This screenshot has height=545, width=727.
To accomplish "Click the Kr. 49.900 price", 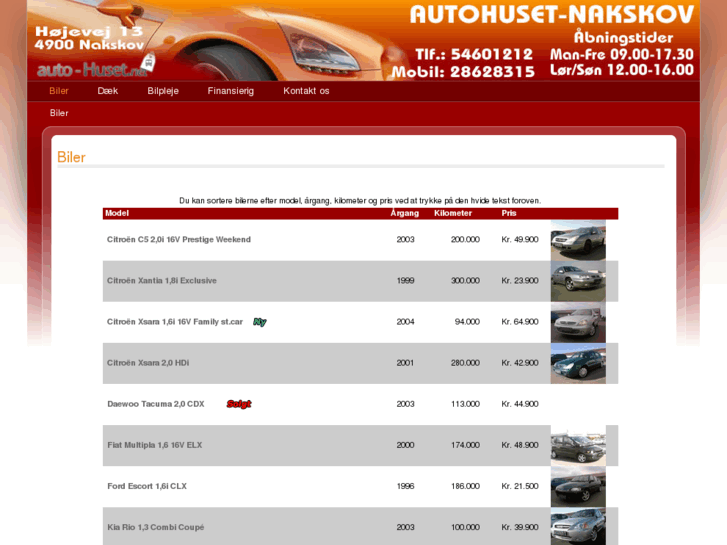I will coord(520,240).
